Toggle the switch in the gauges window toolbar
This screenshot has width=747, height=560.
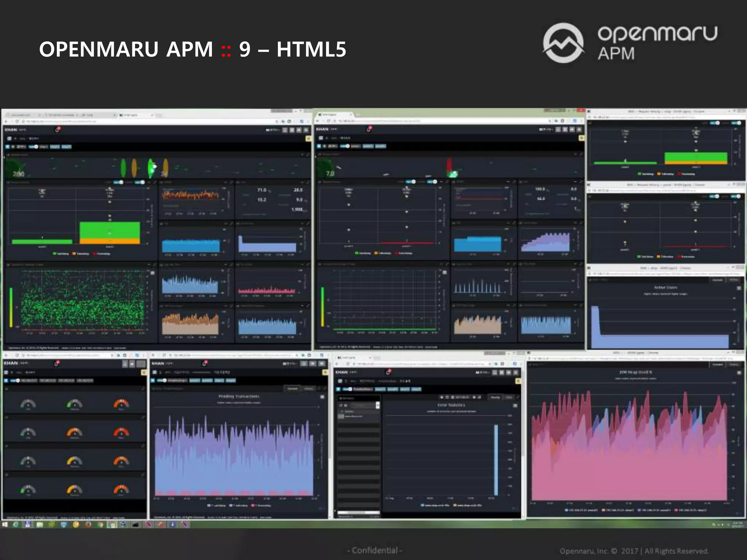[15, 381]
